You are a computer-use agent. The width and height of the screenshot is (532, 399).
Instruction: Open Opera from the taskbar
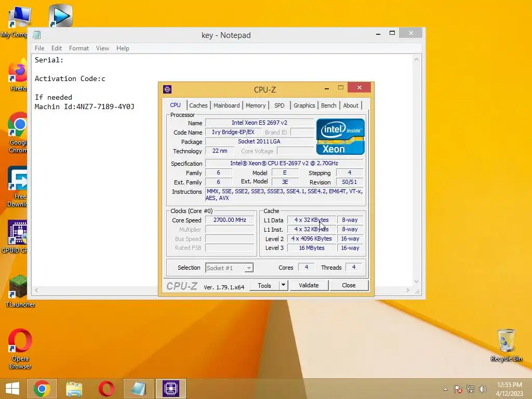coord(106,389)
